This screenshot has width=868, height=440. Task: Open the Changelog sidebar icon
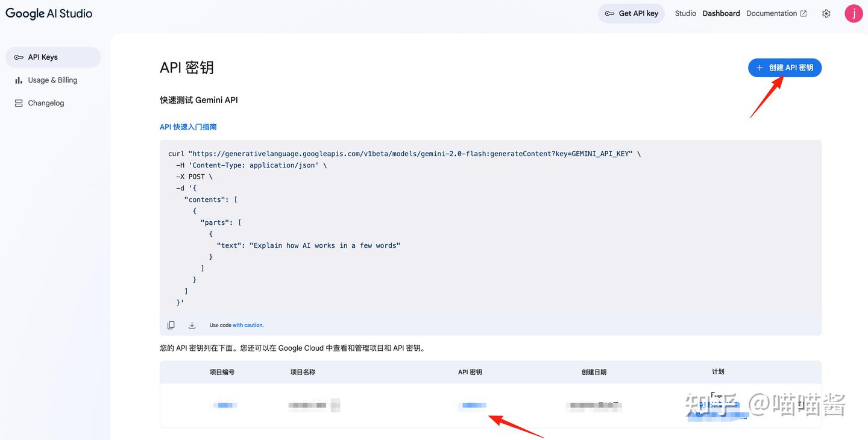(x=19, y=103)
